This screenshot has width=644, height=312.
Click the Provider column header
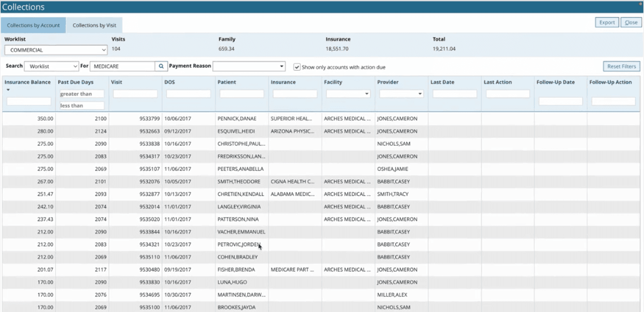coord(388,82)
